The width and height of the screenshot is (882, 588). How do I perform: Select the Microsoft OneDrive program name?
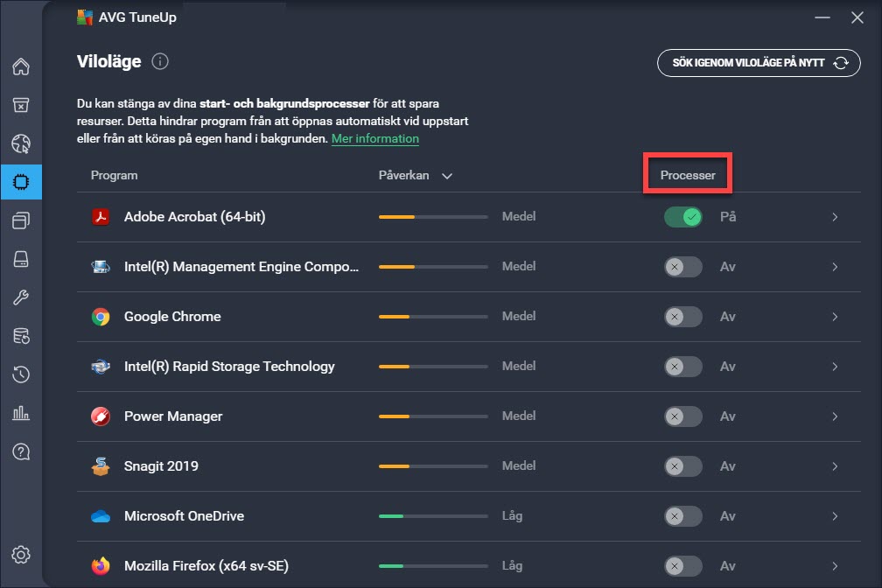pos(184,516)
